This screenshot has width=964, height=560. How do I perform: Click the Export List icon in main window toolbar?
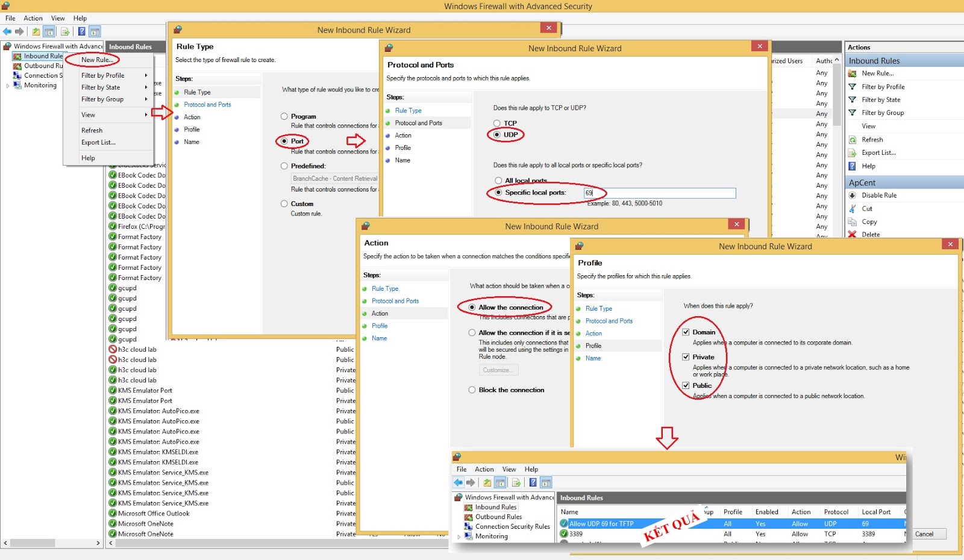pyautogui.click(x=65, y=31)
